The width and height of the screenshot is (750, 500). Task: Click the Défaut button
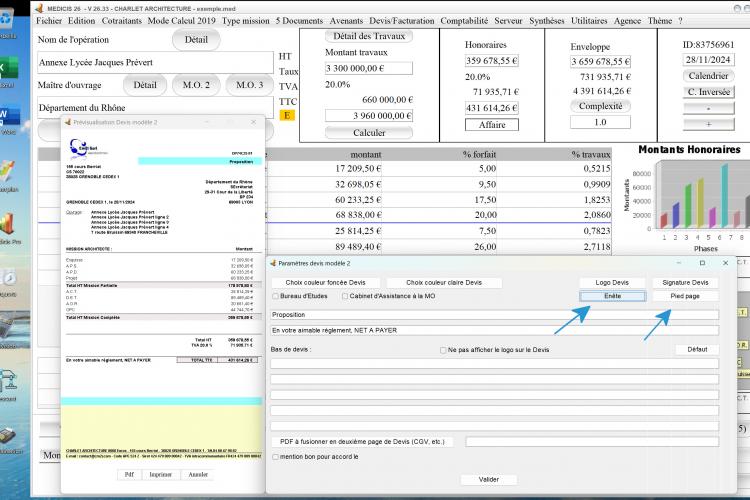click(697, 350)
